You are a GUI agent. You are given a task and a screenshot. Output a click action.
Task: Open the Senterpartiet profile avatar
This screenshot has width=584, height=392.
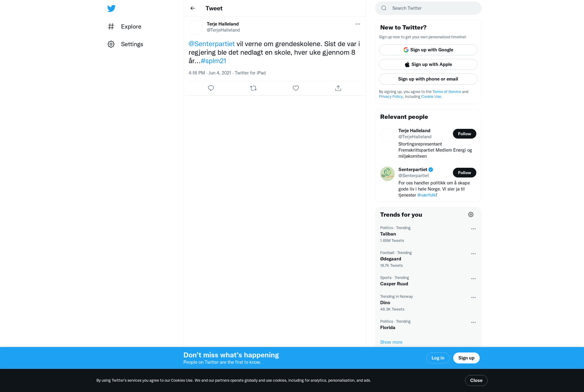click(x=388, y=174)
